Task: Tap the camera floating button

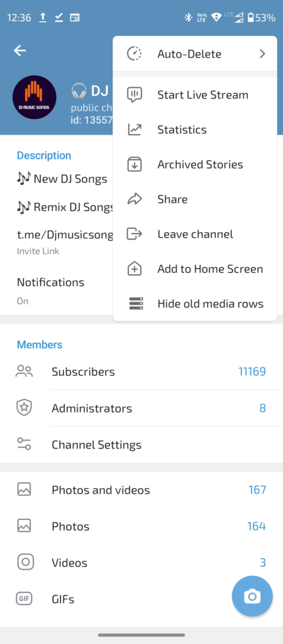Action: pyautogui.click(x=252, y=596)
